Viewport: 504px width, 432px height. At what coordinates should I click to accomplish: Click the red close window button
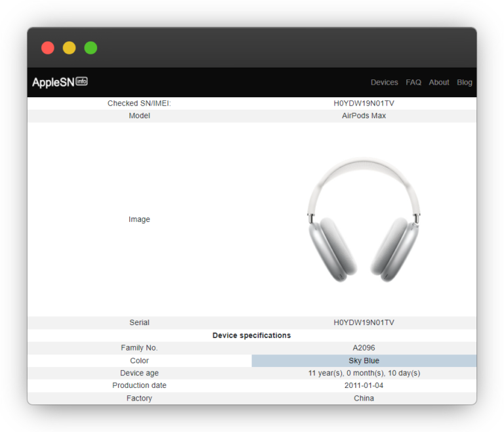[48, 48]
